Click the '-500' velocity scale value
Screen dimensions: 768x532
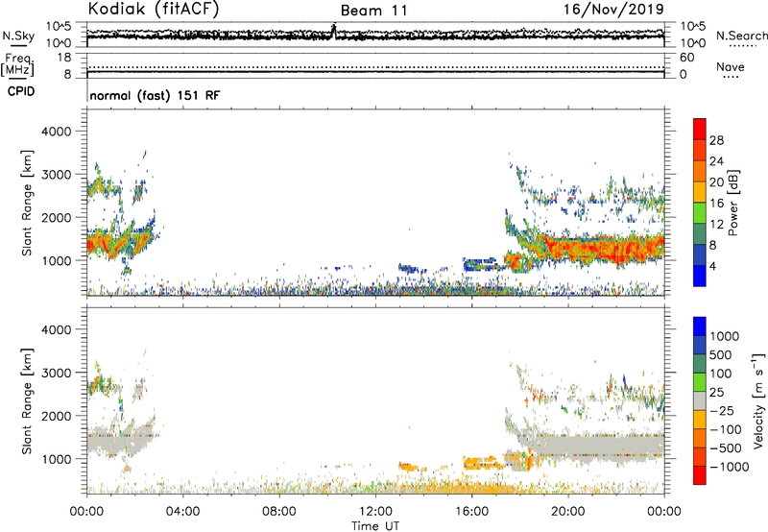(x=726, y=448)
